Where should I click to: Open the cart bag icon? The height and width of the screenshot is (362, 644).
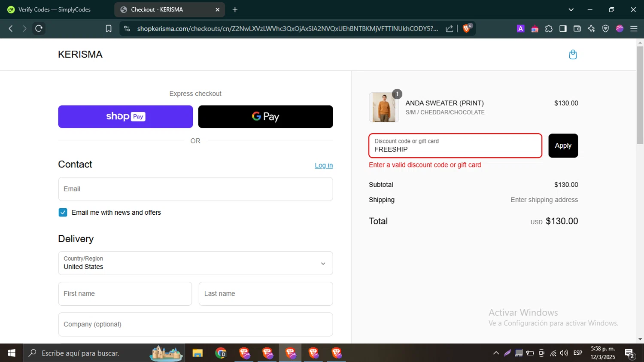(573, 55)
